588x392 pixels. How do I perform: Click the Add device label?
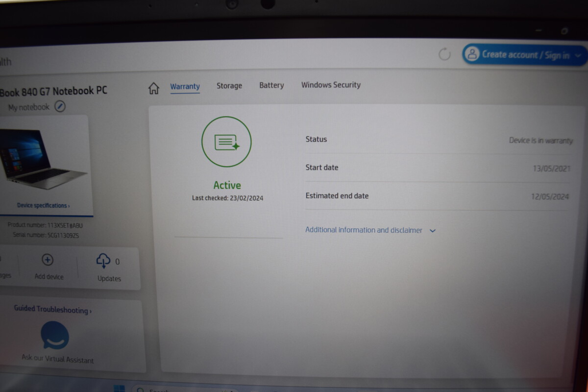pos(49,277)
